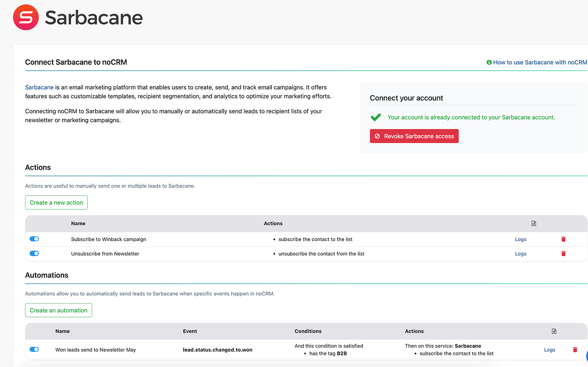Open Logs for Won leads automation
588x367 pixels.
[549, 350]
